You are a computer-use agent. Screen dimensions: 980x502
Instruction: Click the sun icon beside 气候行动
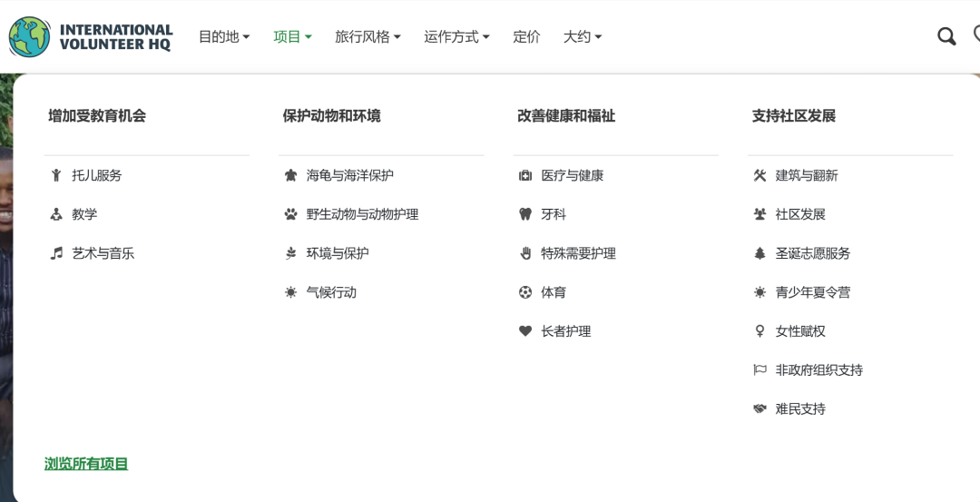[290, 292]
